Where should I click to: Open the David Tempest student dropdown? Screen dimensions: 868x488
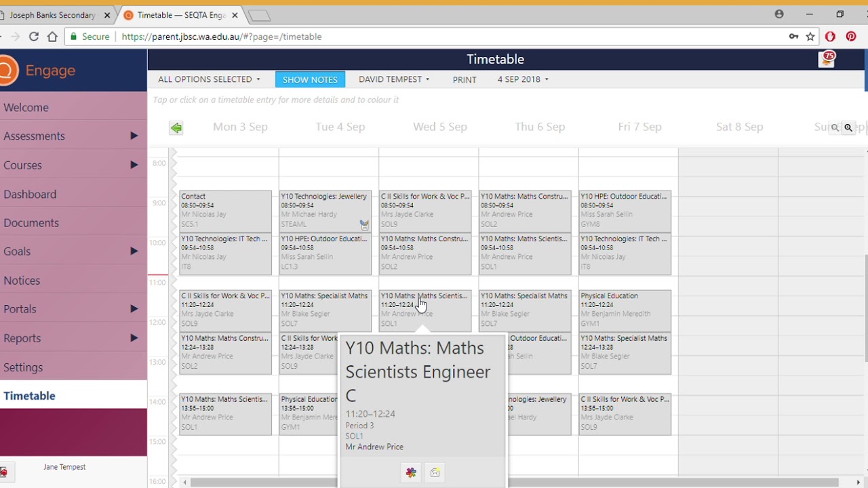(394, 79)
